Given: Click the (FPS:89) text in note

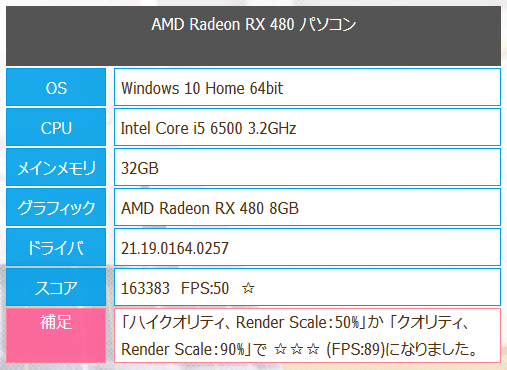Looking at the screenshot, I should (356, 349).
